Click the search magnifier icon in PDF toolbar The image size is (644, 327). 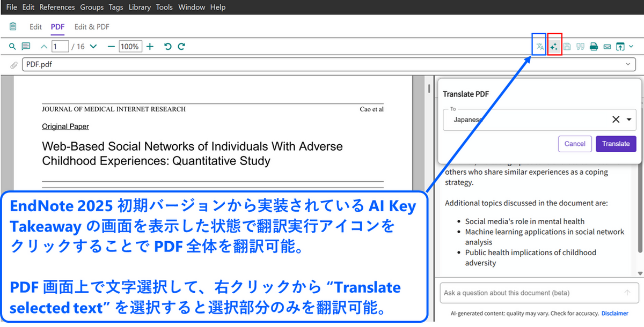click(12, 47)
